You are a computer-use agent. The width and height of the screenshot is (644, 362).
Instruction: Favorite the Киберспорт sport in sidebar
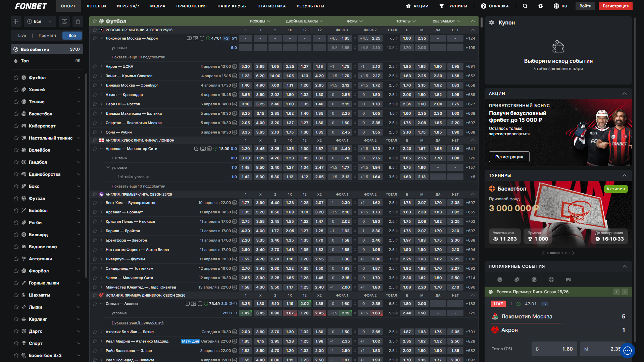click(16, 126)
